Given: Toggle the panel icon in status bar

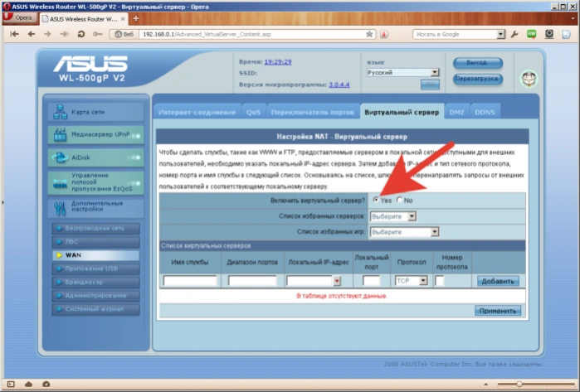Looking at the screenshot, I should (x=11, y=385).
